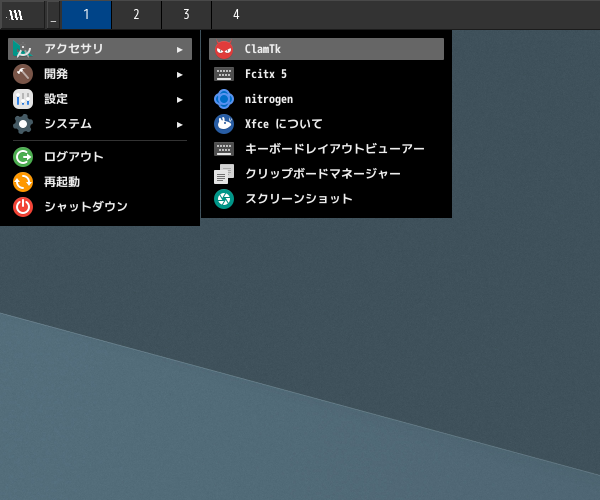Choose シャットダウン from the menu
The width and height of the screenshot is (600, 500).
coord(99,207)
